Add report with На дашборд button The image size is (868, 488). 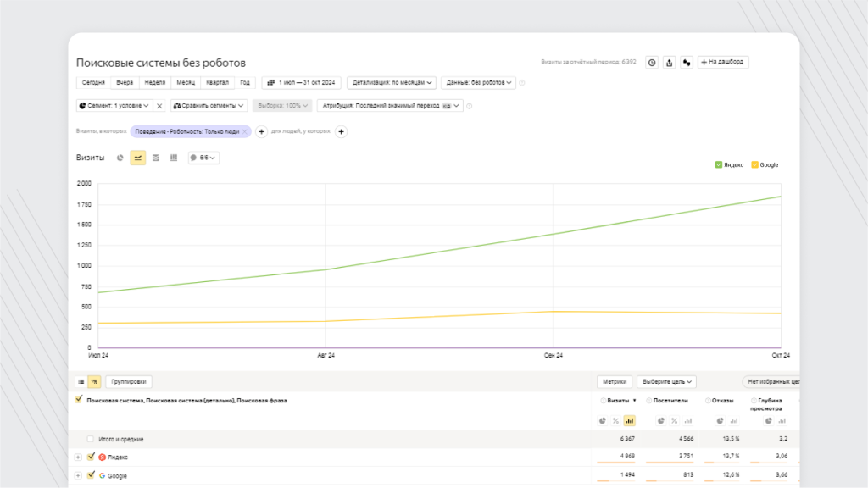click(x=723, y=62)
